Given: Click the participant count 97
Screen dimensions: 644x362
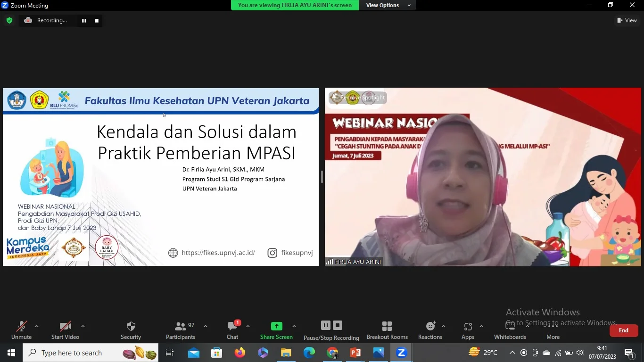Looking at the screenshot, I should pos(191,325).
